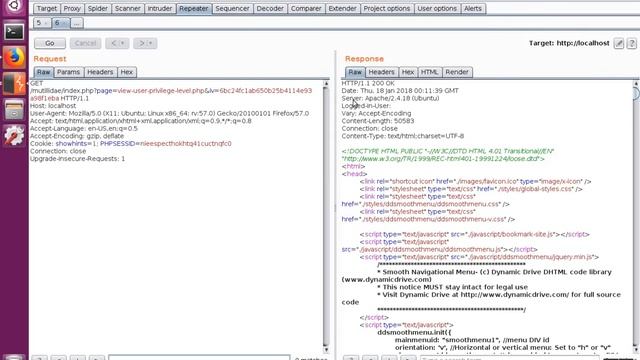Go back to previous request with <
This screenshot has height=360, width=640.
[x=113, y=43]
